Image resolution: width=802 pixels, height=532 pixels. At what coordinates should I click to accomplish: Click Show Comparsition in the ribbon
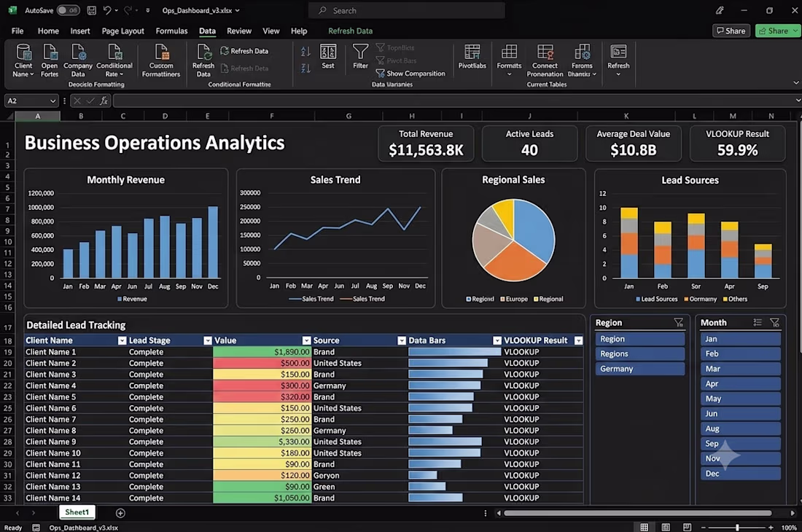410,74
